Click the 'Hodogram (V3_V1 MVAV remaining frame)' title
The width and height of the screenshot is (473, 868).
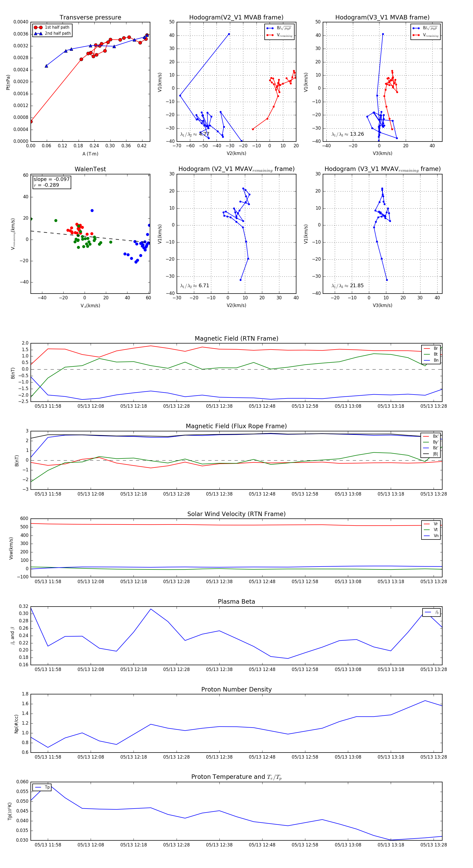pos(382,169)
